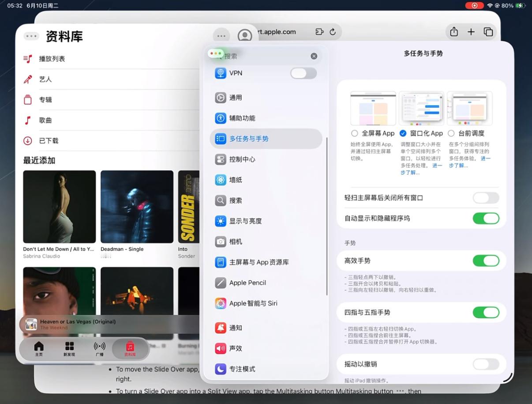Click 窗口化 App preview thumbnail
Image resolution: width=532 pixels, height=404 pixels.
[x=421, y=109]
